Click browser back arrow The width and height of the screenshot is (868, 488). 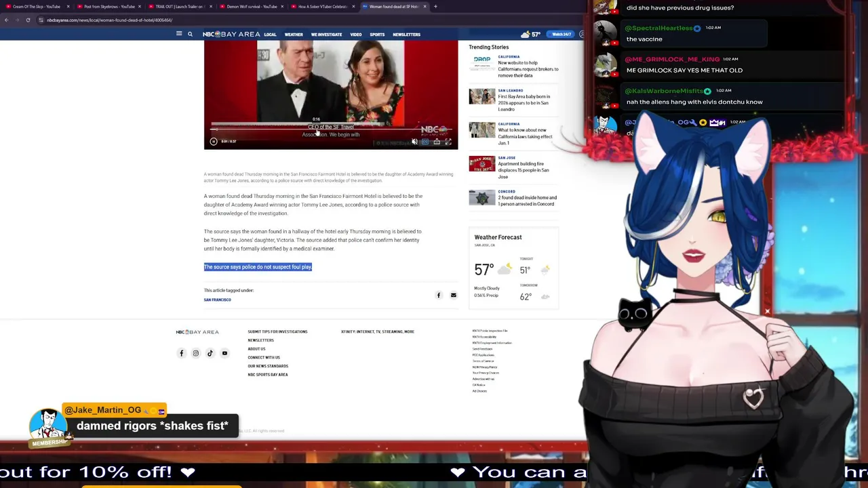pos(6,20)
